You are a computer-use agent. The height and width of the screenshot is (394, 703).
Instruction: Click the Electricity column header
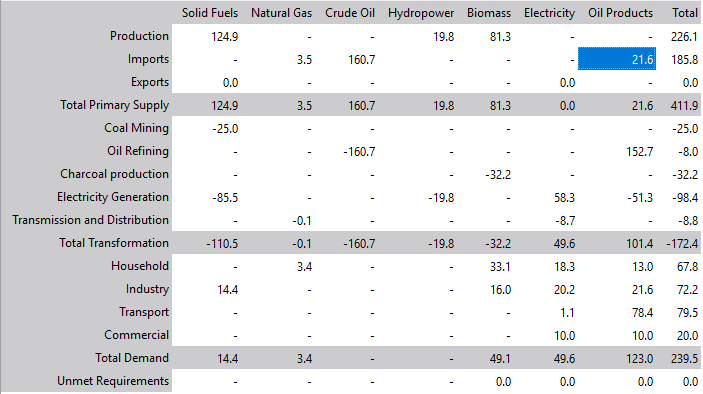(549, 13)
